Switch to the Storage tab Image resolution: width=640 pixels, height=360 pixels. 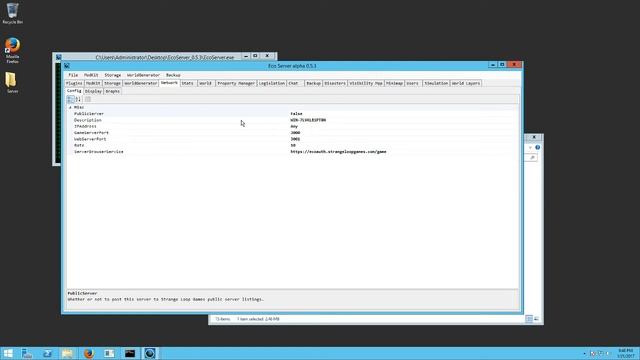[112, 83]
